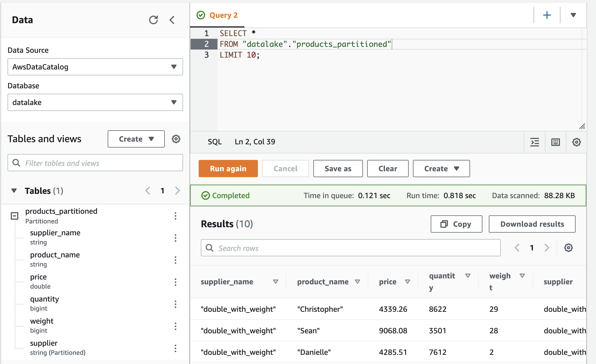The height and width of the screenshot is (364, 596).
Task: Go to previous results page
Action: click(x=517, y=248)
